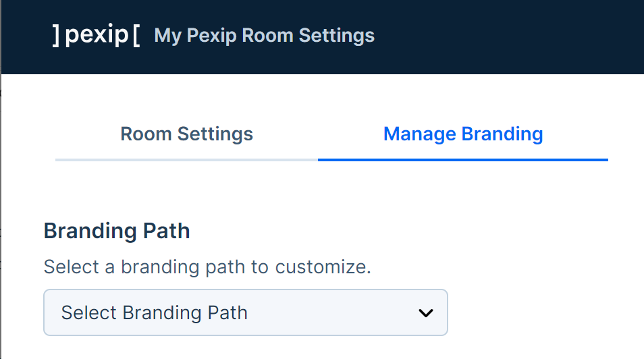Viewport: 644px width, 359px height.
Task: Click the word "customize" in the description
Action: point(323,267)
